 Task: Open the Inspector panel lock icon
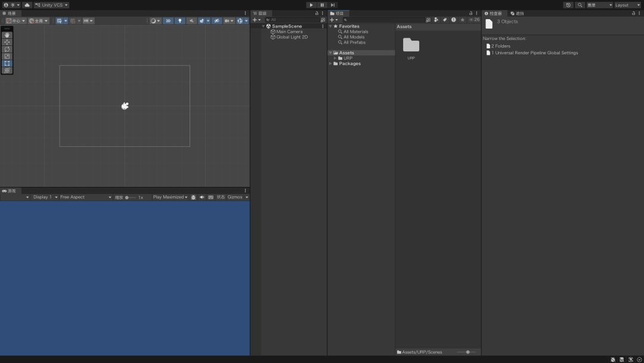(x=633, y=13)
